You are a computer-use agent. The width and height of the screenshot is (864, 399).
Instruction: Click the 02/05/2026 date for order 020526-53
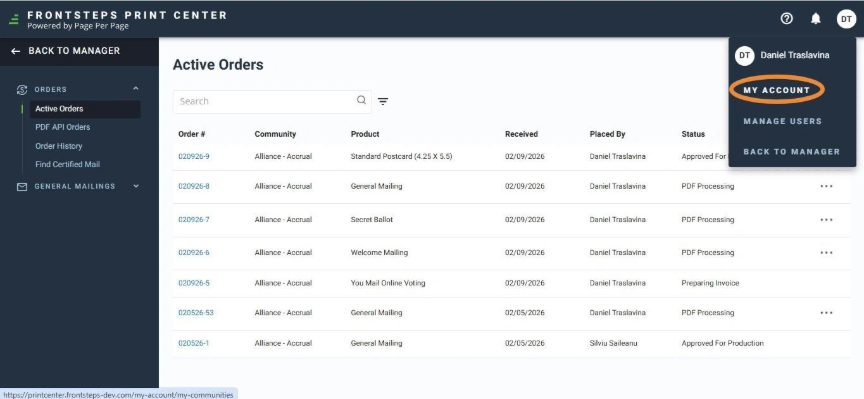525,312
